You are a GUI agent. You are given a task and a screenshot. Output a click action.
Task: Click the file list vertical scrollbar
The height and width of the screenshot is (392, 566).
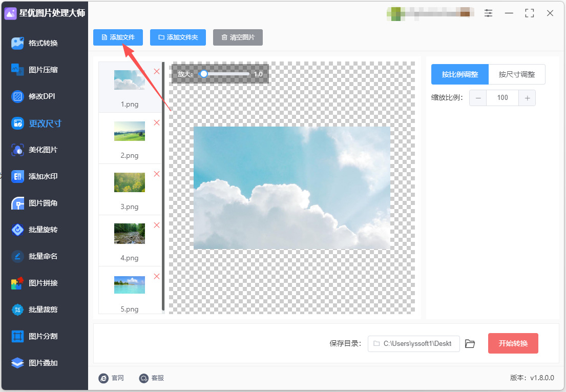163,186
